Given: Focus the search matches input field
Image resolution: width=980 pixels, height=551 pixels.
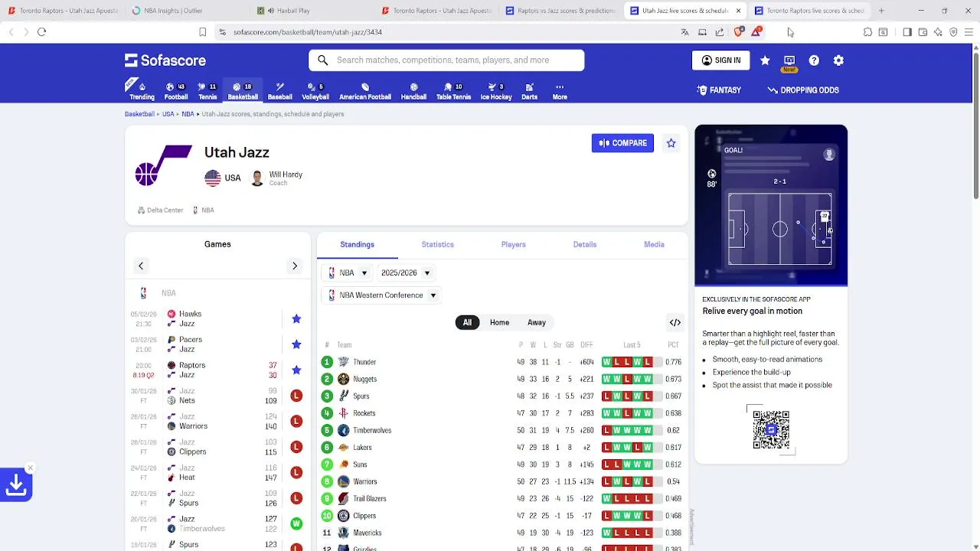Looking at the screenshot, I should [x=446, y=60].
